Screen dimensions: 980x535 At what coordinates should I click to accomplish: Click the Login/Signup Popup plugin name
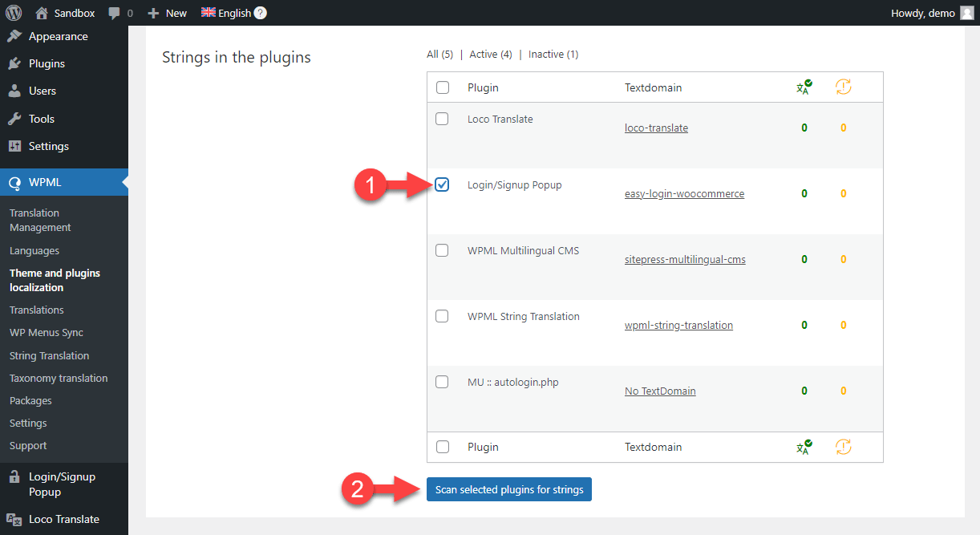[515, 184]
